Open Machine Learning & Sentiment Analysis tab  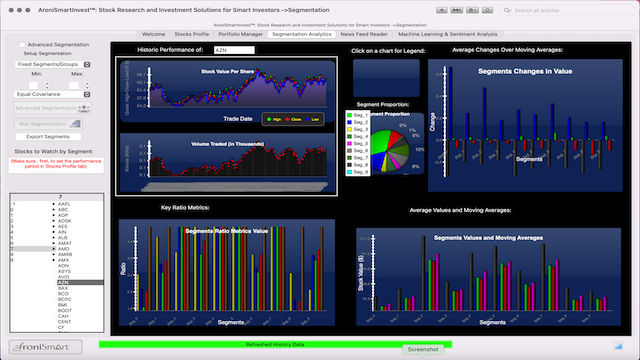(448, 34)
